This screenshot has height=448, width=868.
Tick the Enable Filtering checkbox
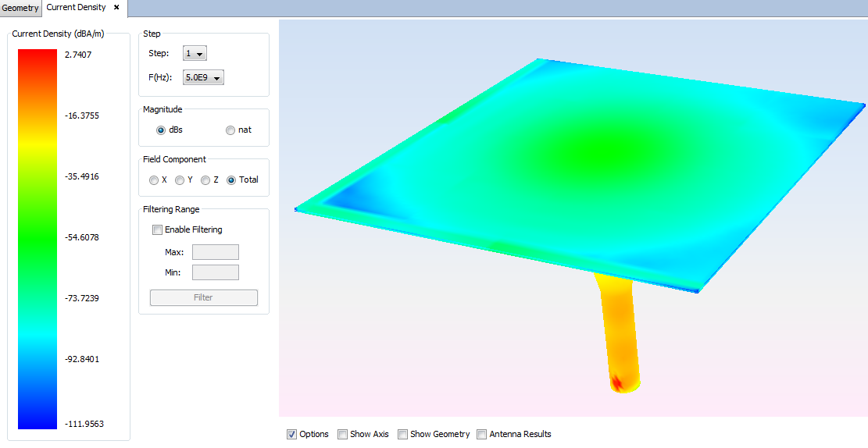click(x=158, y=229)
